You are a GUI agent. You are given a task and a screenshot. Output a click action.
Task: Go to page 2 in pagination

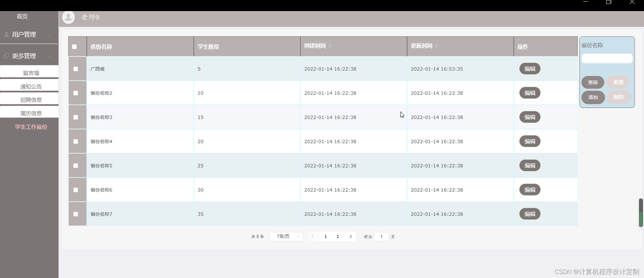tap(337, 237)
